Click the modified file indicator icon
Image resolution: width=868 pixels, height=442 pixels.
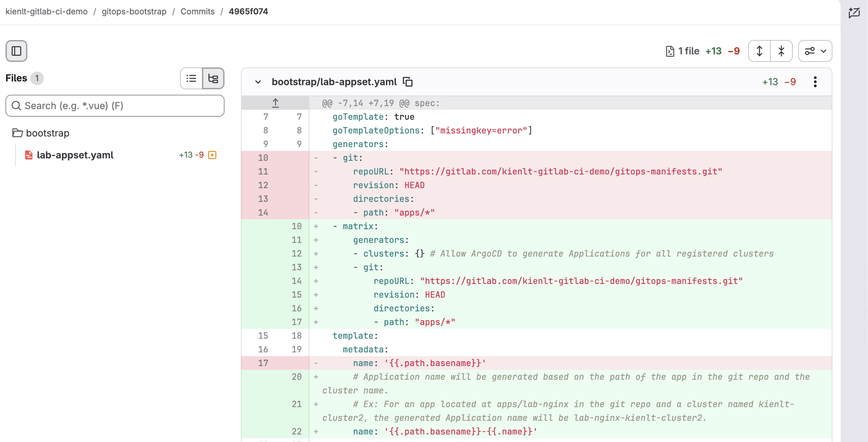[x=212, y=155]
